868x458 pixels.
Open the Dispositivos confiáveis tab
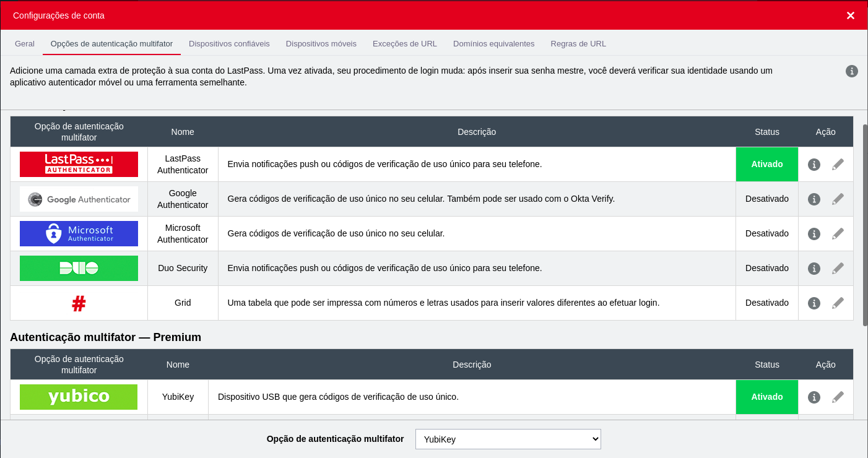(229, 44)
